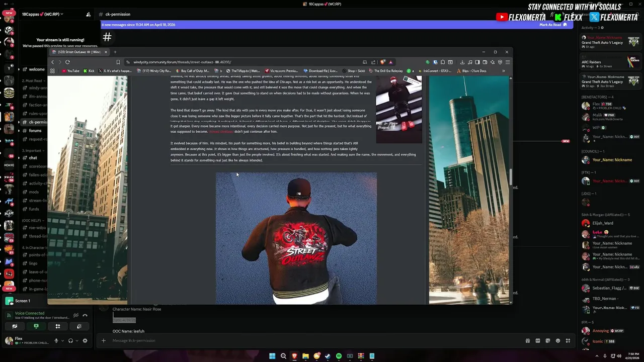644x362 pixels.
Task: Open the Brave hamburger menu
Action: coord(507,62)
